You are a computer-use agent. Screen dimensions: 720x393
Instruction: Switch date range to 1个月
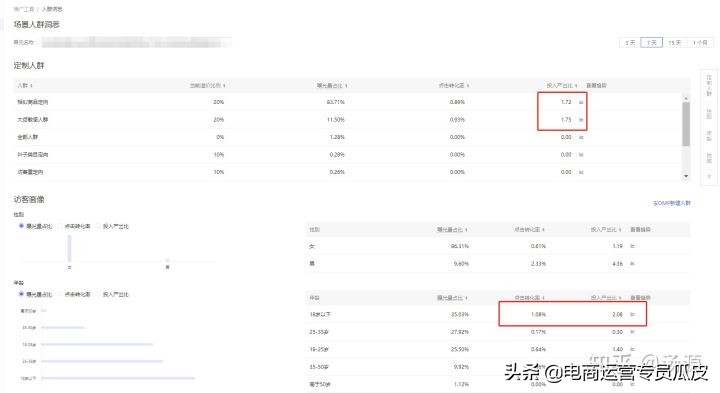700,42
